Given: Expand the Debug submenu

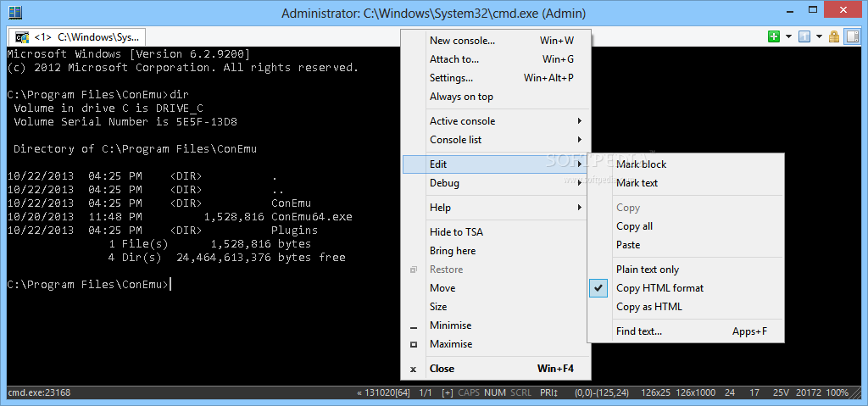Looking at the screenshot, I should 495,183.
